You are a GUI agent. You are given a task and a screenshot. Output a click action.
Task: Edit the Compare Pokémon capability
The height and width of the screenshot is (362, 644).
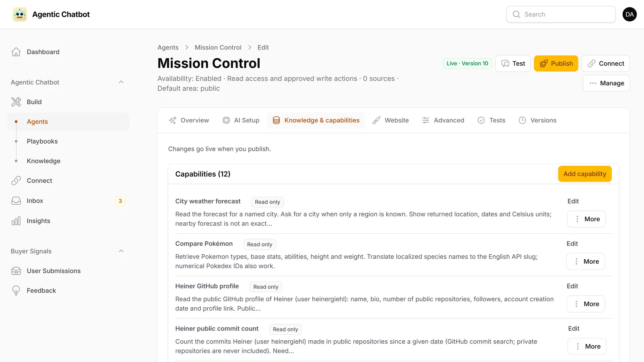572,244
